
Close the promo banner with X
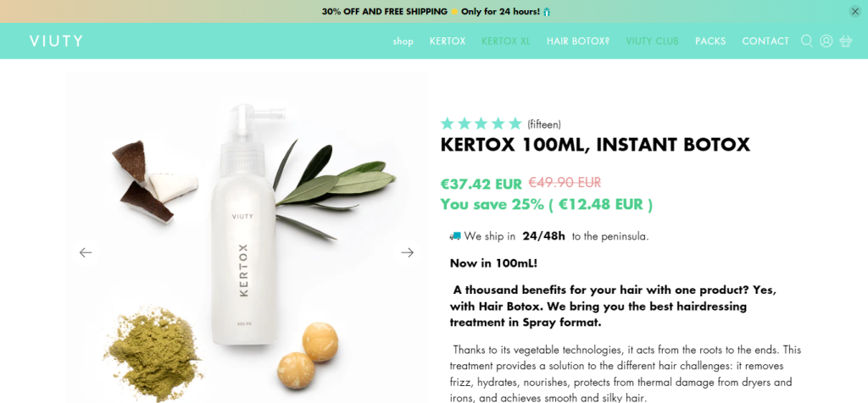point(855,12)
